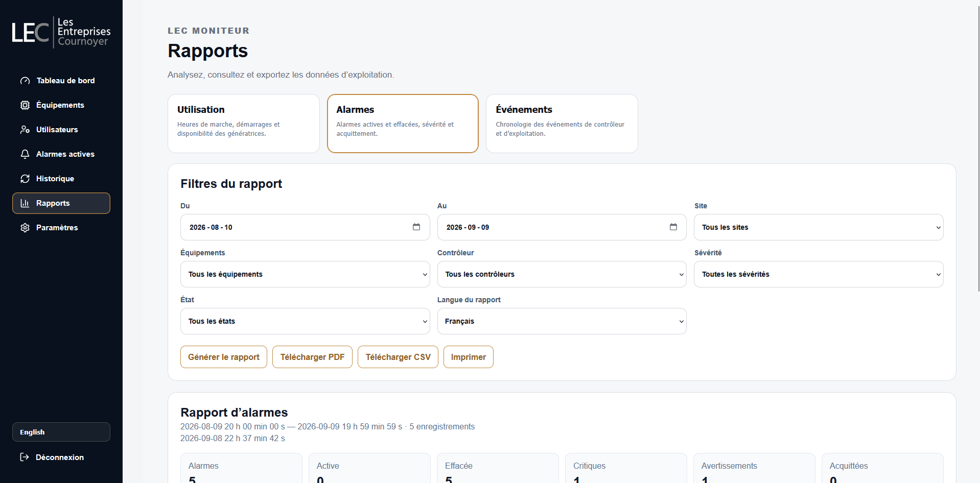Change Langue du rapport dropdown
The image size is (980, 483).
coord(562,321)
